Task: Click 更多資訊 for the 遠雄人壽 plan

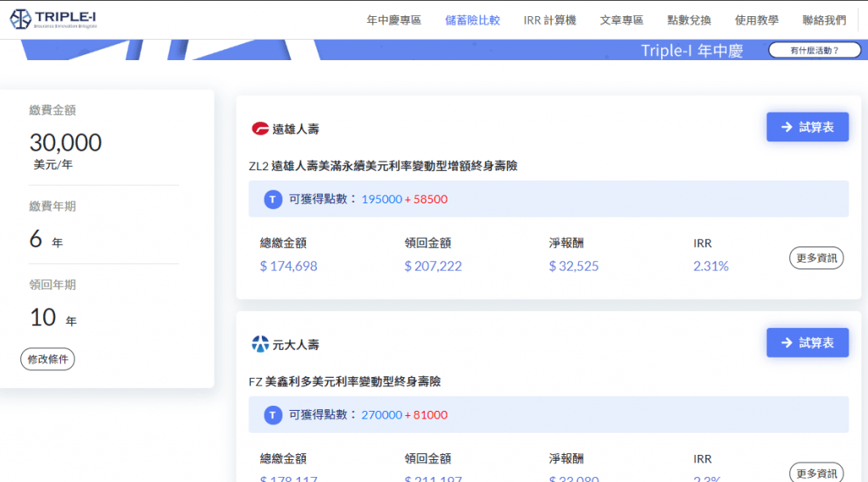Action: (x=816, y=258)
